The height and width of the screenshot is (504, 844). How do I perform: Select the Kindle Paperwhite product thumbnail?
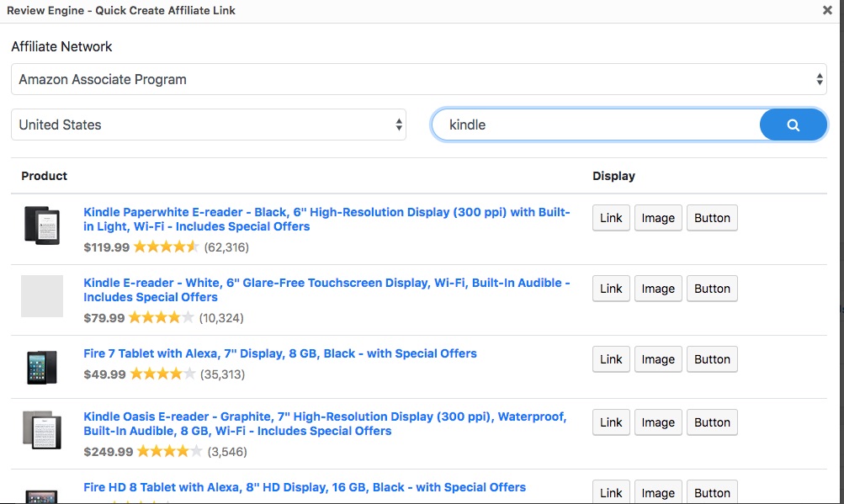pyautogui.click(x=42, y=225)
